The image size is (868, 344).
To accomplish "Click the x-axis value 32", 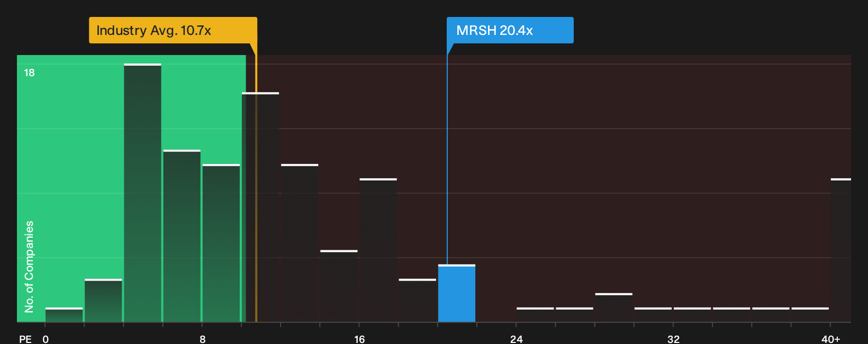I will (673, 339).
